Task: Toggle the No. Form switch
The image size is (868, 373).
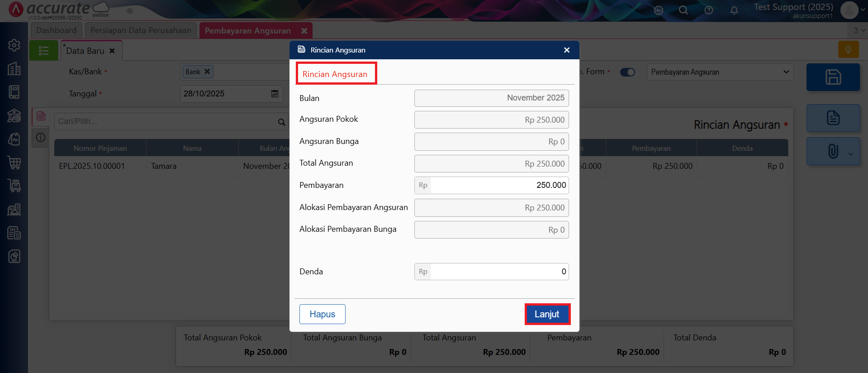Action: click(x=627, y=72)
